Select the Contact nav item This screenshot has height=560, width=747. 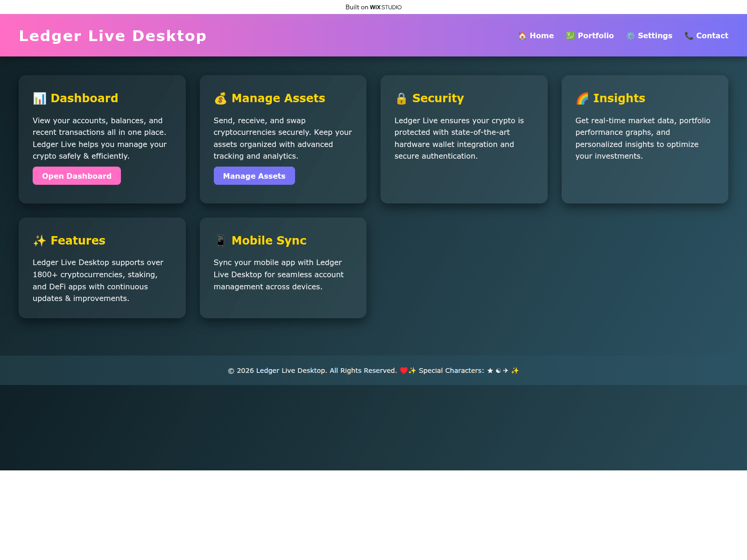[706, 36]
